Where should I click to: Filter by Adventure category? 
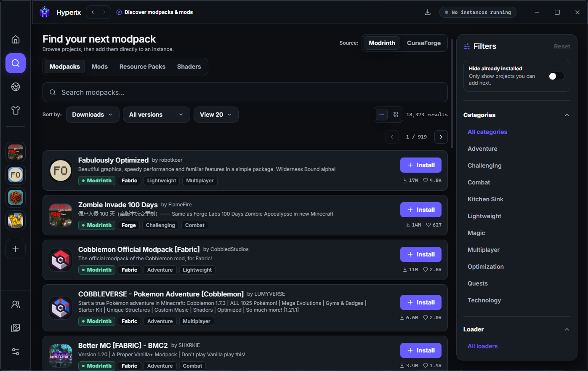(x=482, y=149)
